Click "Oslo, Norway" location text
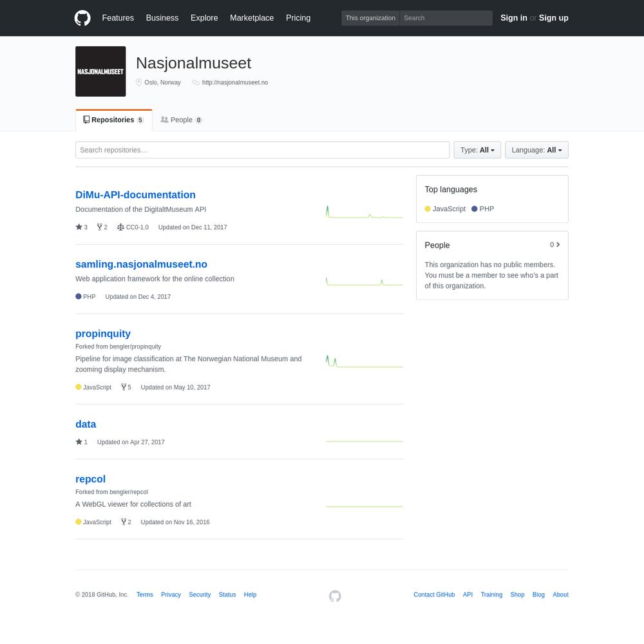 pos(163,82)
